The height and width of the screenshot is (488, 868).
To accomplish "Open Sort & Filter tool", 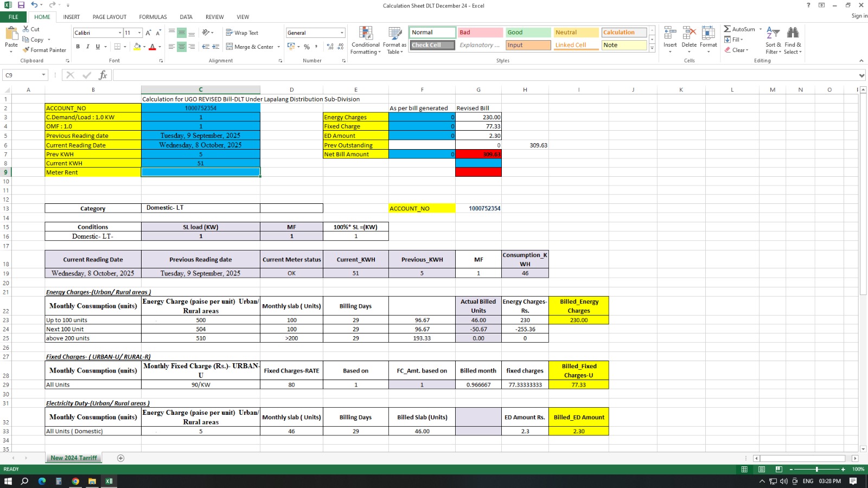I will pyautogui.click(x=773, y=41).
